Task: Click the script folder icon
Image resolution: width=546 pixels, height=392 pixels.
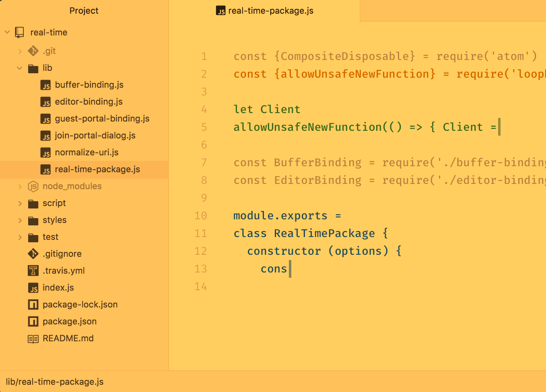Action: click(x=33, y=204)
